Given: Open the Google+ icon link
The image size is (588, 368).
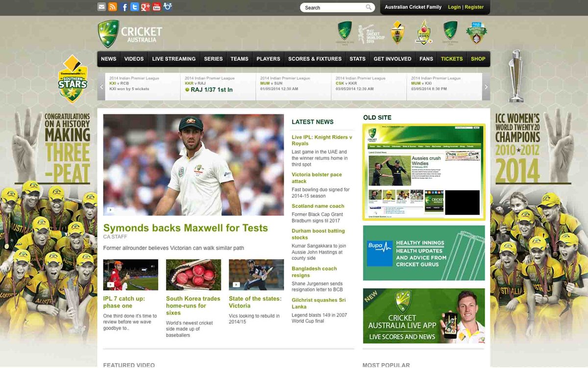Looking at the screenshot, I should click(146, 7).
